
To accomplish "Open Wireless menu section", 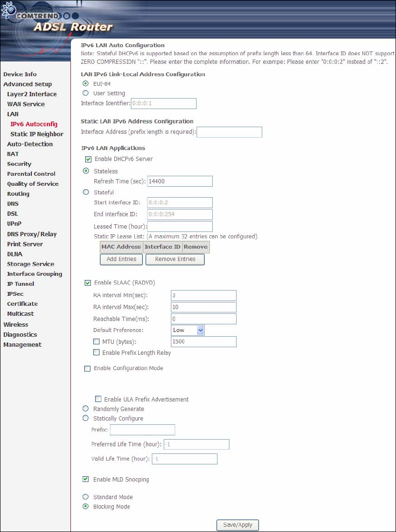I will pos(16,325).
